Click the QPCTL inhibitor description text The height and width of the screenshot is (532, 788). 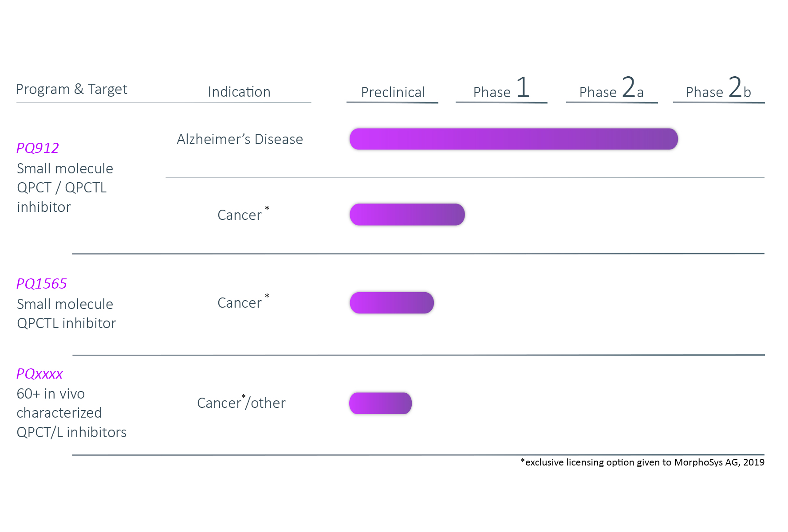point(67,323)
